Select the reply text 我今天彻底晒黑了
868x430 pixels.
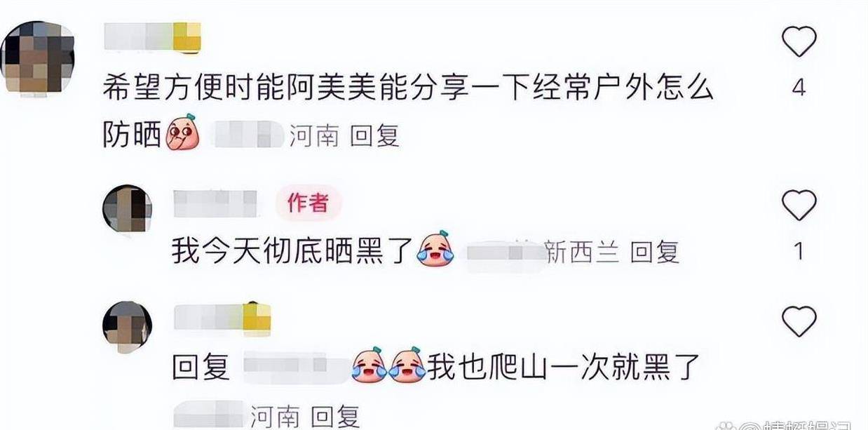294,251
